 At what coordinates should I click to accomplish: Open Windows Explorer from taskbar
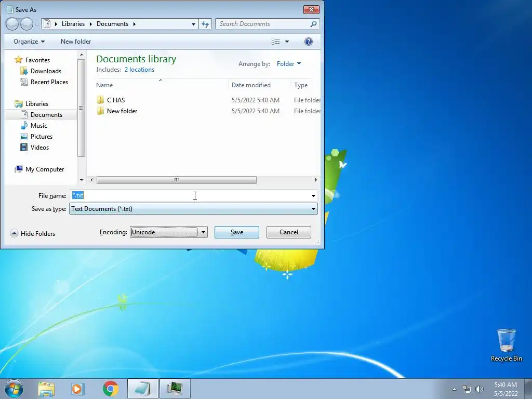(46, 389)
